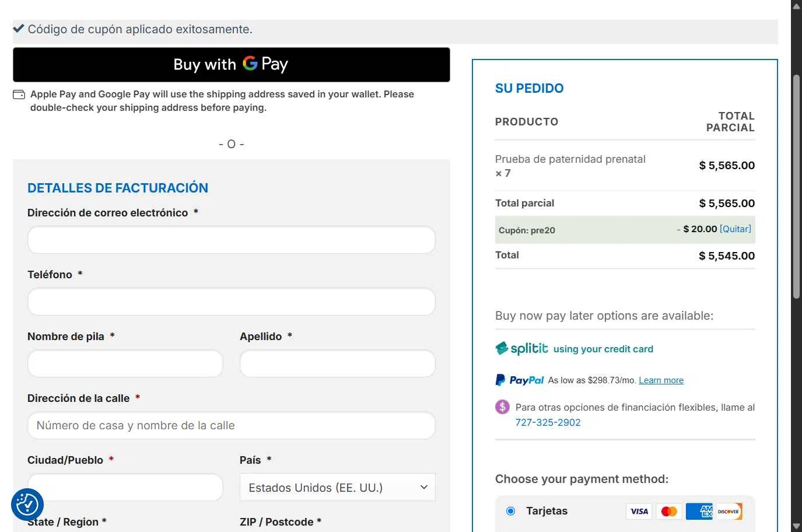Click the scrollbar down arrow
802x532 pixels.
pyautogui.click(x=796, y=526)
